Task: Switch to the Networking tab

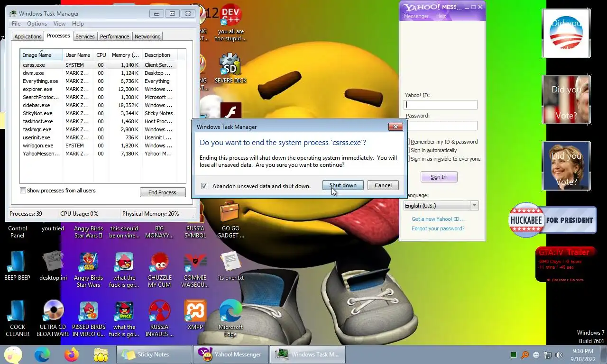Action: point(147,36)
